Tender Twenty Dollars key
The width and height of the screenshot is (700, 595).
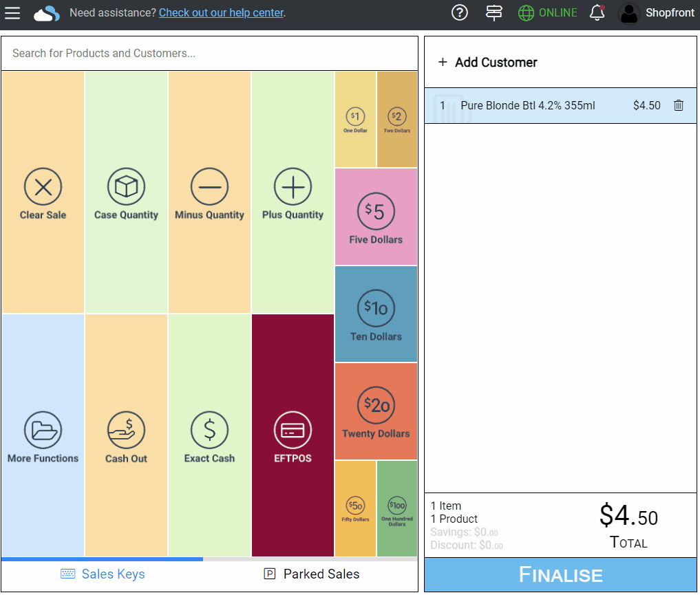[x=376, y=411]
